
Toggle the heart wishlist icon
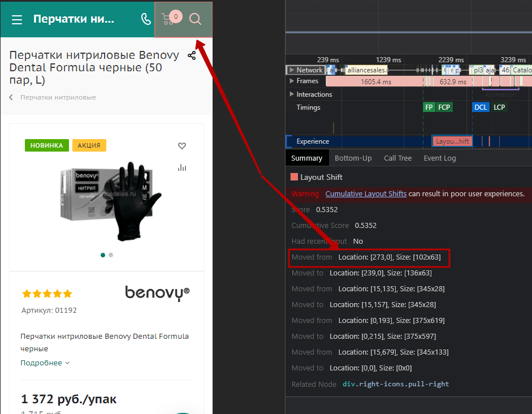[x=182, y=146]
